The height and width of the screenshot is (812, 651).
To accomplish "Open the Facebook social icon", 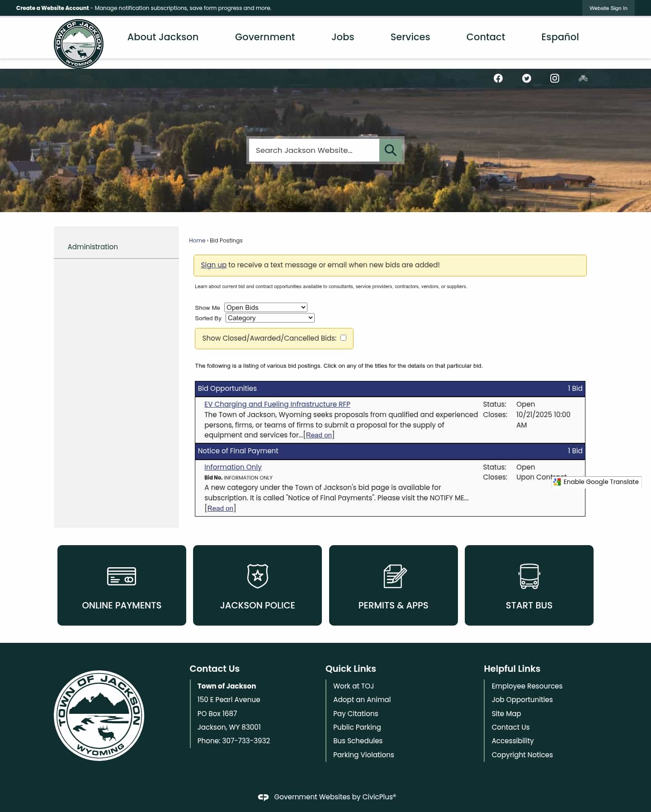I will coord(498,78).
